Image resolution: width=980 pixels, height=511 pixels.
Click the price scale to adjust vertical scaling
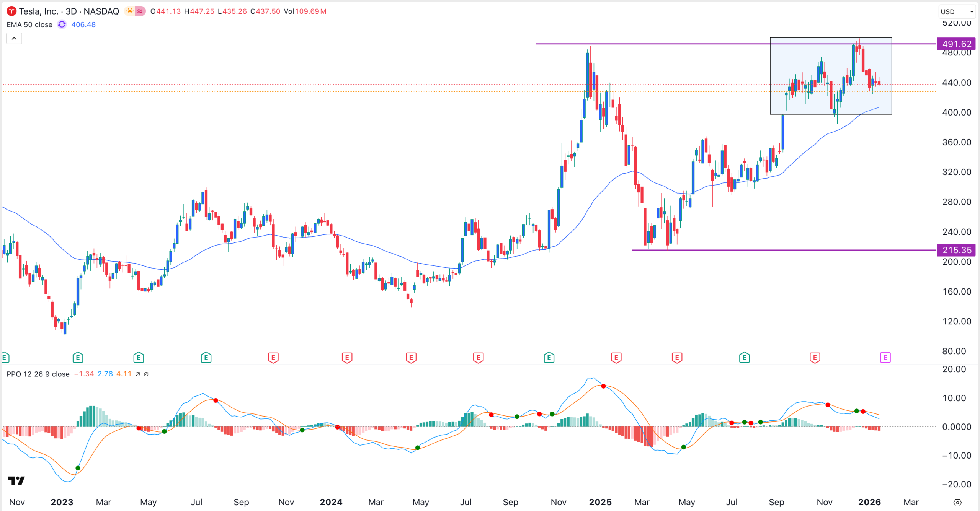coord(957,191)
